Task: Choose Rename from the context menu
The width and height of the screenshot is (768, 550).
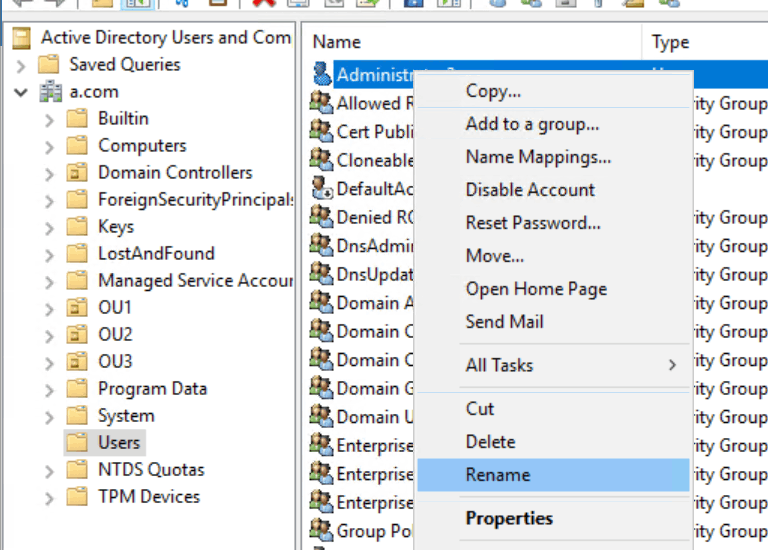Action: [552, 475]
